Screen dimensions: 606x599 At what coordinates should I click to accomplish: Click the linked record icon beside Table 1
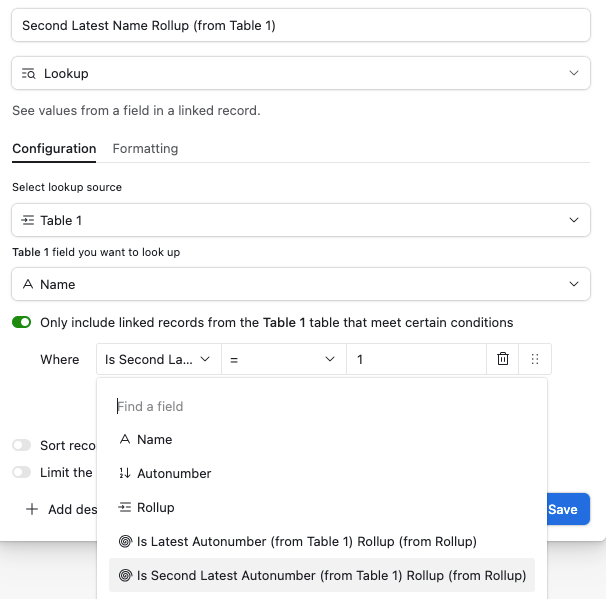[x=28, y=220]
